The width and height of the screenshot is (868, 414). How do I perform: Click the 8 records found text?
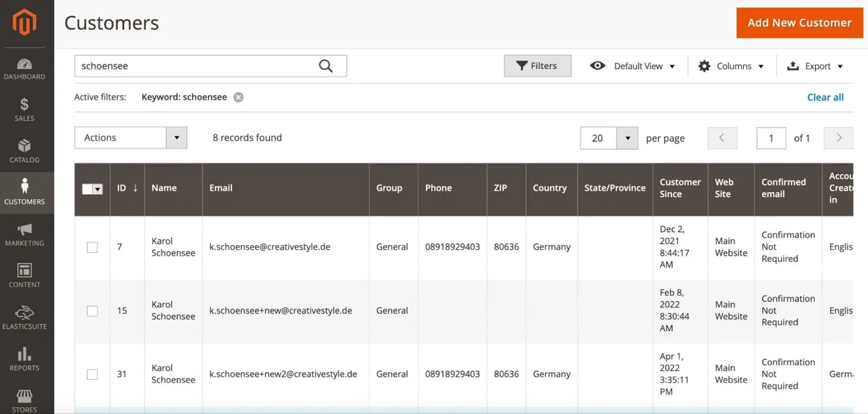(247, 138)
